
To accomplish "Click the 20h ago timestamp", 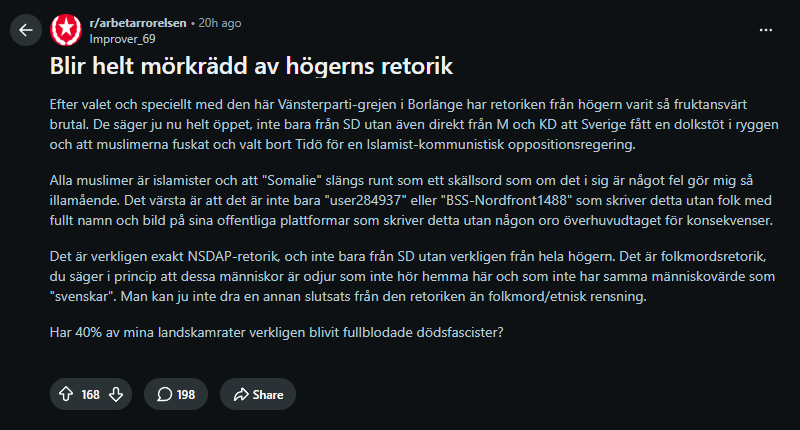I will [x=220, y=23].
